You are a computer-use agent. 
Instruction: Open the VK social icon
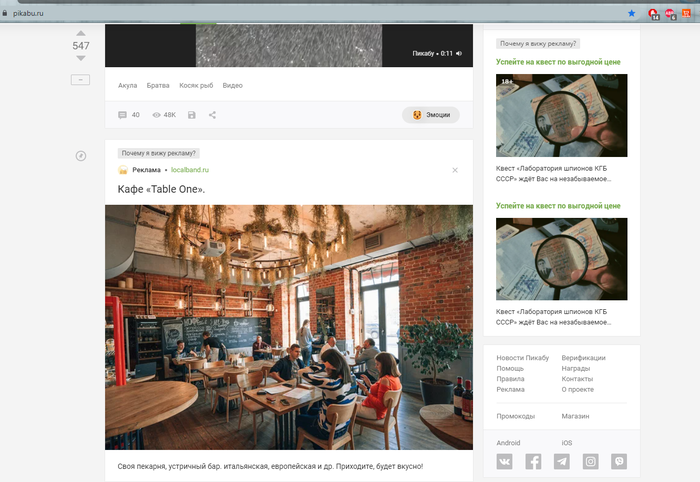coord(504,461)
